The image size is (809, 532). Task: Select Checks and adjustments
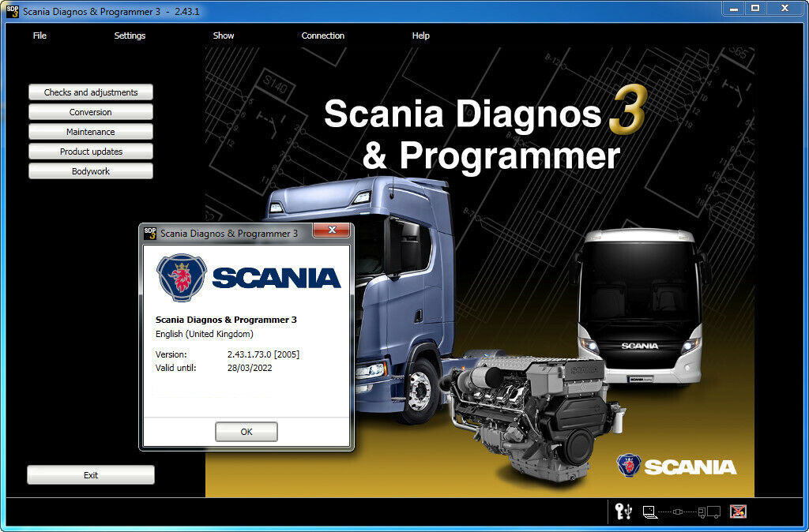tap(91, 92)
